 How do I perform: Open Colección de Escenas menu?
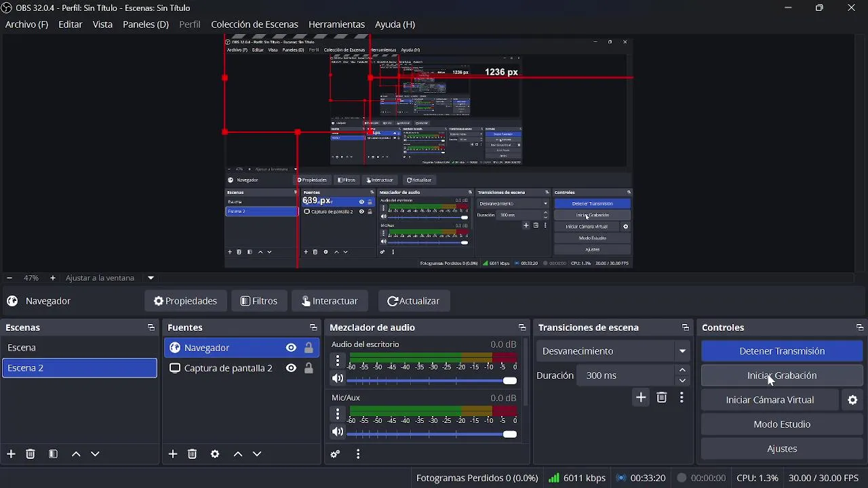(x=254, y=24)
